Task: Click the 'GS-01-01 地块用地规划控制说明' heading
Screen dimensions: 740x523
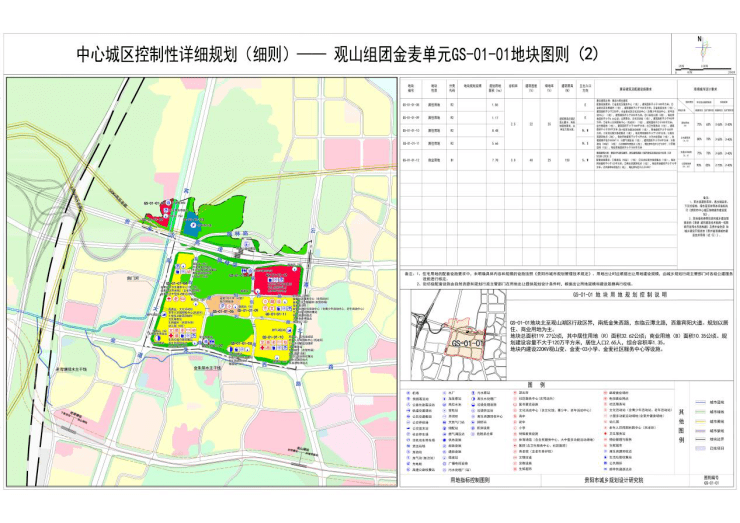Action: [620, 295]
